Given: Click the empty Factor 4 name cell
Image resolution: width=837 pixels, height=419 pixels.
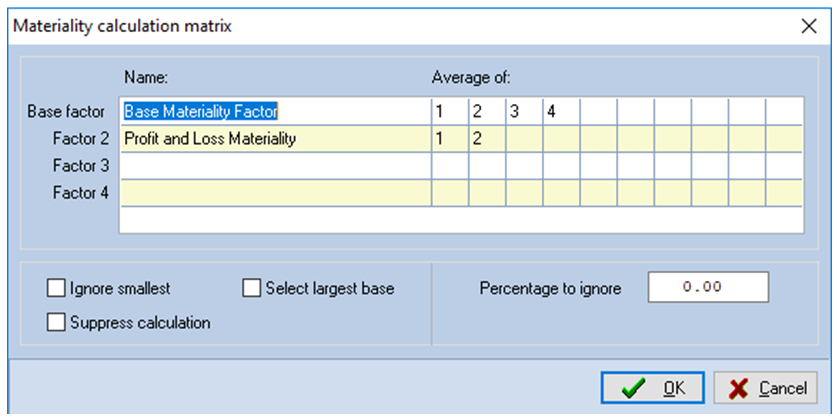Looking at the screenshot, I should [275, 193].
